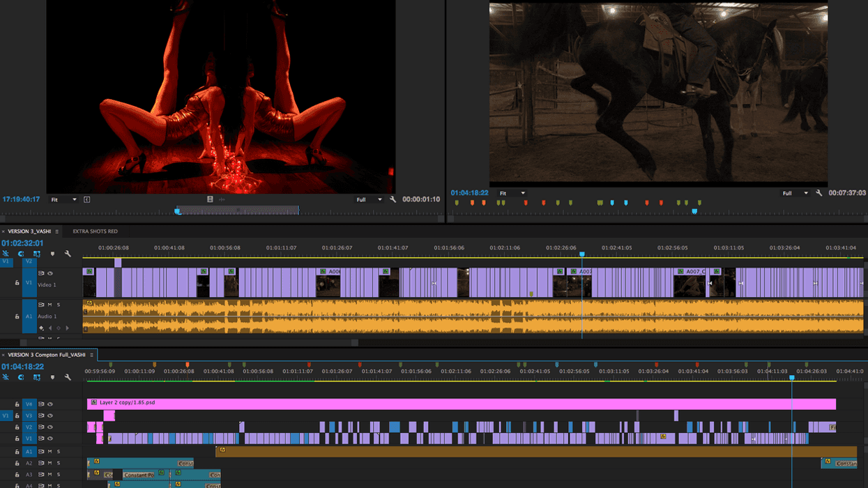Open VERSION 3_VASHI panel menu
This screenshot has height=488, width=868.
point(56,231)
